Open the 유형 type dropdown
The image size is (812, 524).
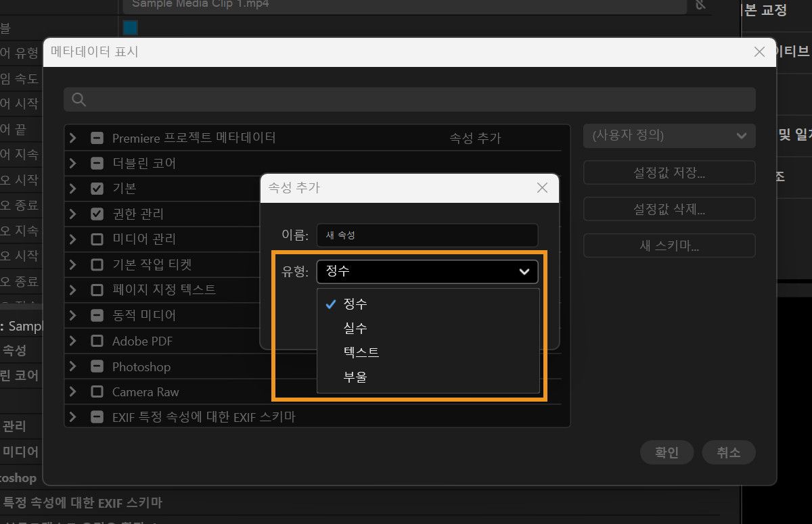(x=427, y=271)
